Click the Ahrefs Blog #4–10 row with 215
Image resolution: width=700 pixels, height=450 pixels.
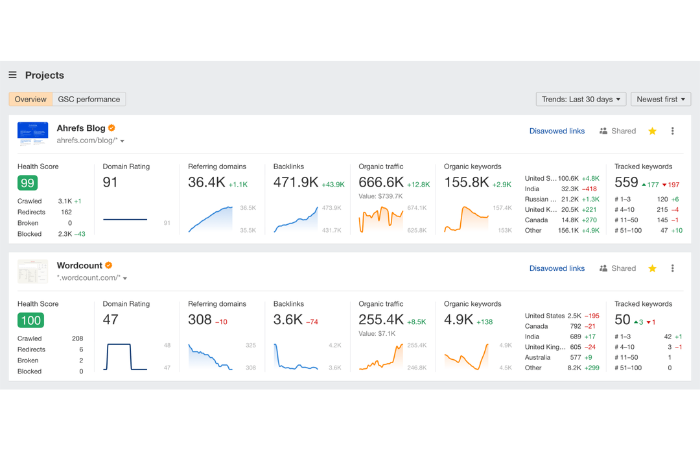point(647,209)
